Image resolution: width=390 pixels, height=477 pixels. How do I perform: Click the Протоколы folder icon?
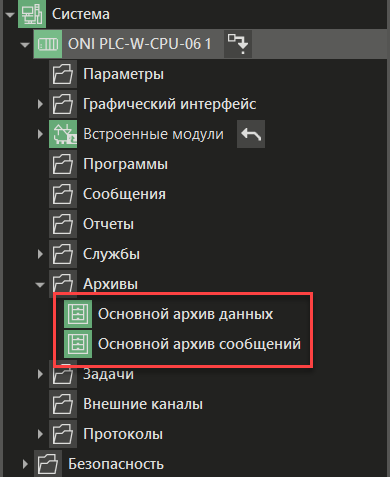[63, 434]
